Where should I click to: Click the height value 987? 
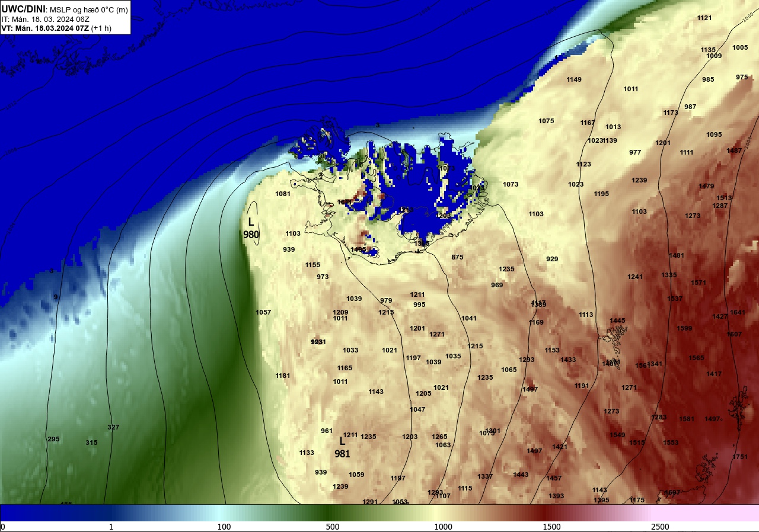tap(690, 107)
